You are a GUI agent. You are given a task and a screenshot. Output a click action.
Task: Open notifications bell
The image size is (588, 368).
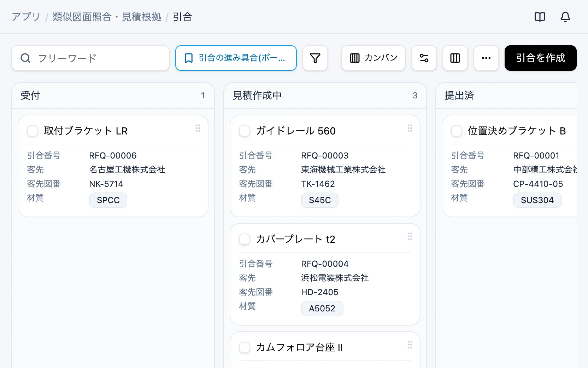565,17
